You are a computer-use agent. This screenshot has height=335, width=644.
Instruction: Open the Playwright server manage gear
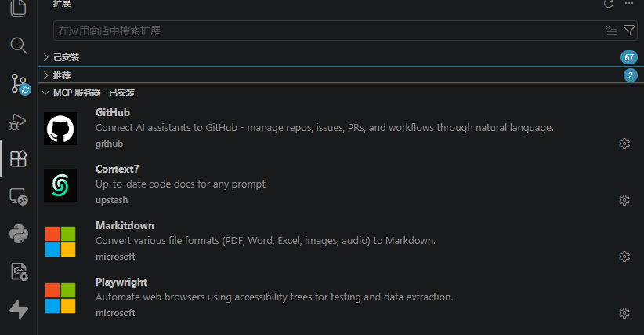coord(624,313)
